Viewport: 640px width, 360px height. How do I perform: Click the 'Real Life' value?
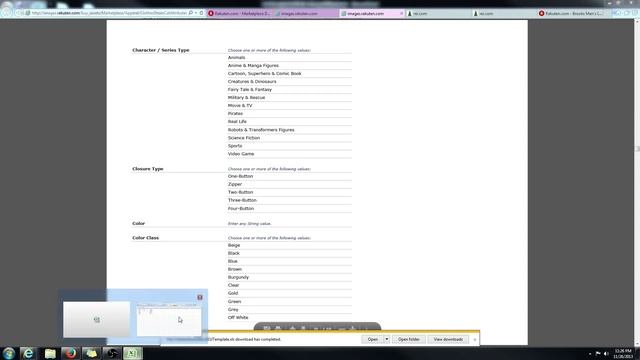(237, 122)
